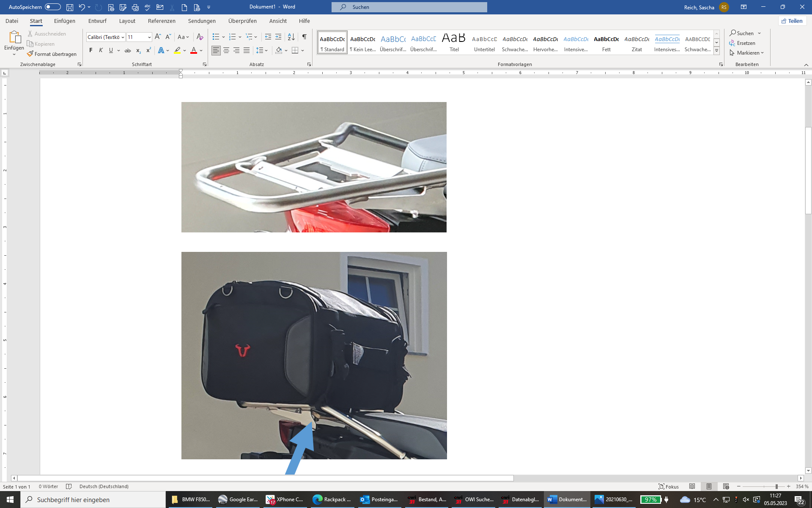The height and width of the screenshot is (508, 812).
Task: Click the bullet list icon
Action: [x=216, y=37]
